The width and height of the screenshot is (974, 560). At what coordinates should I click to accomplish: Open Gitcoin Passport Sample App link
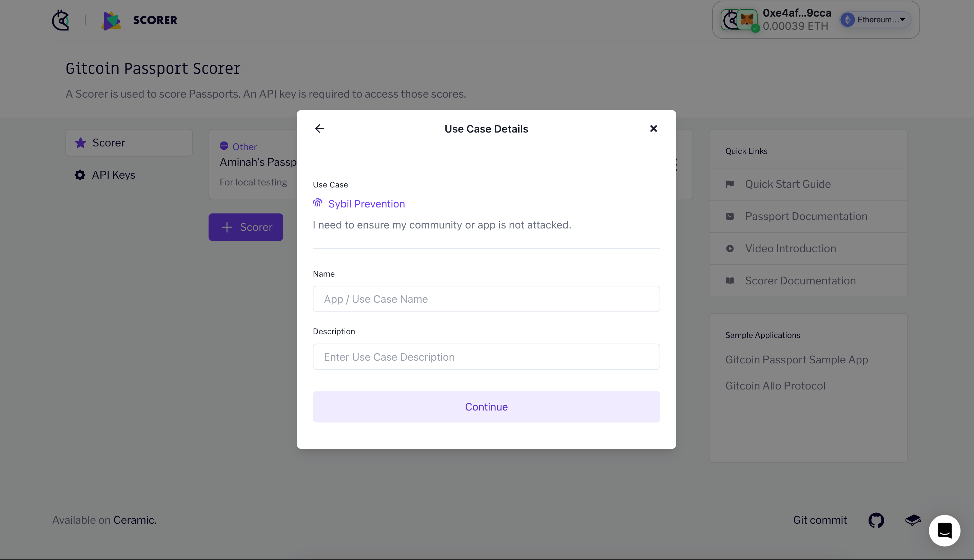click(x=797, y=360)
